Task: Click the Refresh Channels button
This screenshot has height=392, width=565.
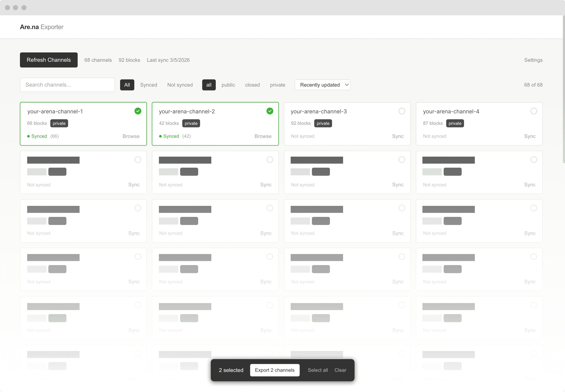Action: click(x=49, y=60)
